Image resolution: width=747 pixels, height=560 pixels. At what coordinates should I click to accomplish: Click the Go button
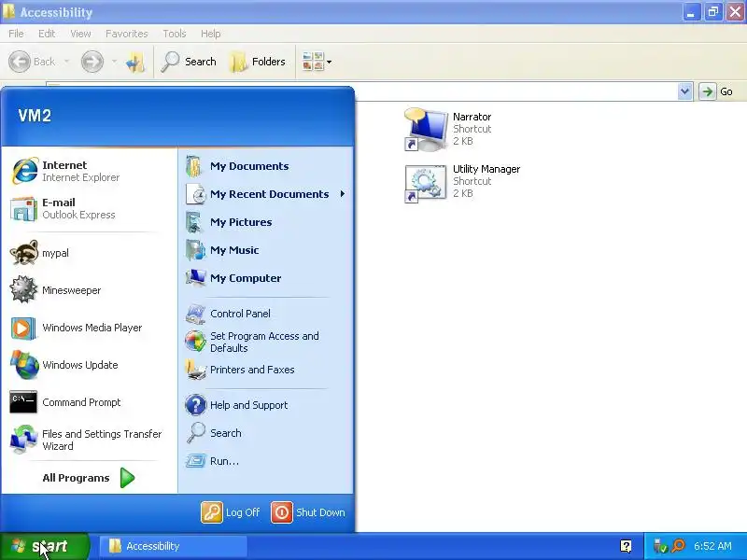tap(717, 91)
